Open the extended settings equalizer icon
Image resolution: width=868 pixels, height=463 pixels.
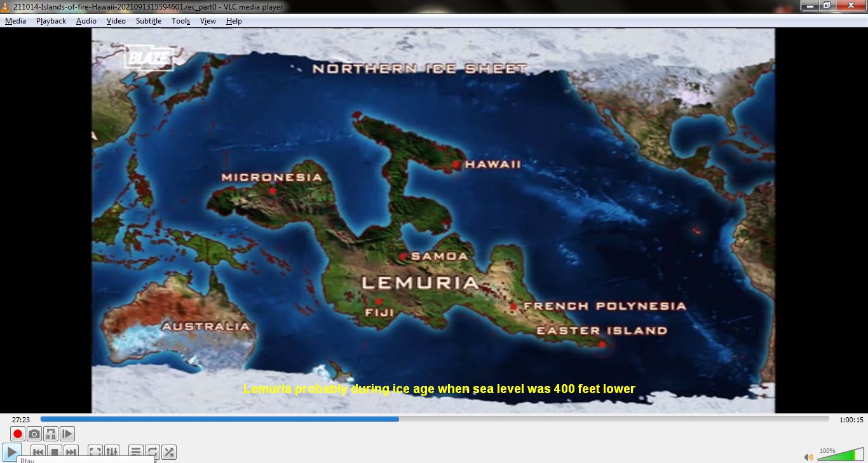point(112,452)
